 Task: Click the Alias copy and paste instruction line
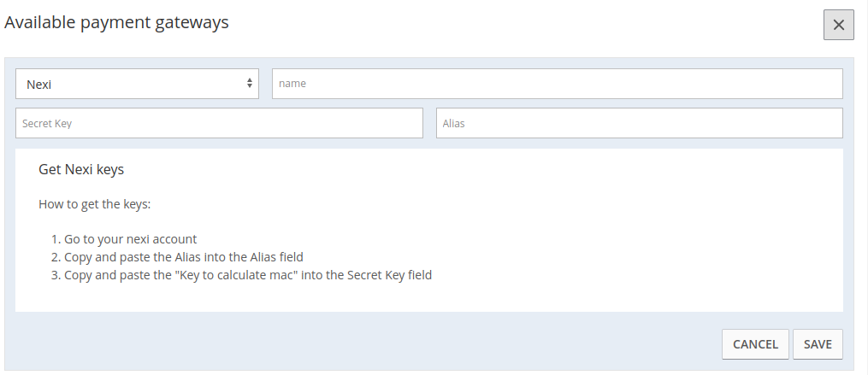[184, 257]
